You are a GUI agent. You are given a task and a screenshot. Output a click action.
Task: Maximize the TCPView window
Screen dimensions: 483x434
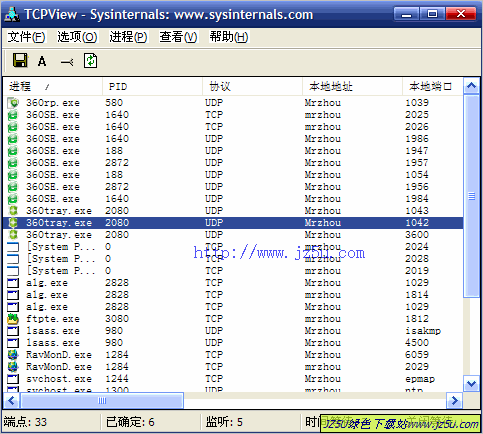click(432, 14)
